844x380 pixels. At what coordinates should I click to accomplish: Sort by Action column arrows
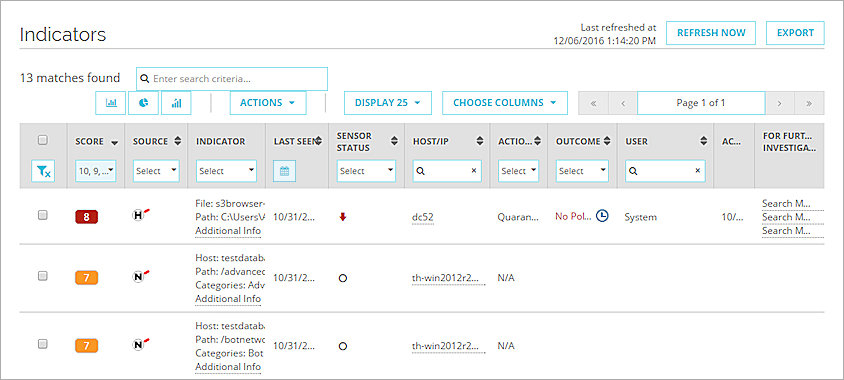click(x=537, y=142)
